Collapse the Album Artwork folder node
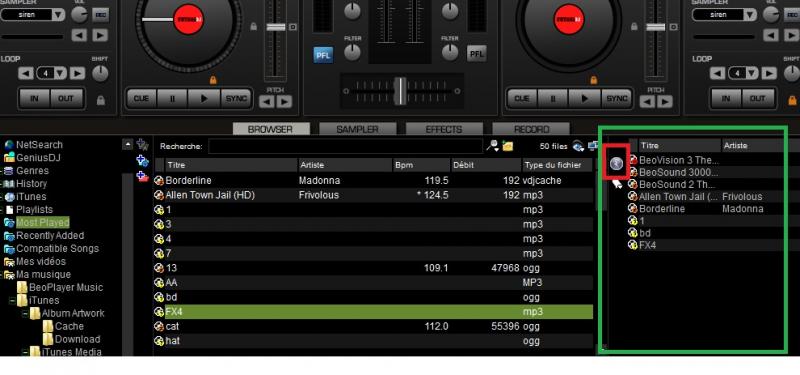Image resolution: width=800 pixels, height=375 pixels. [24, 313]
